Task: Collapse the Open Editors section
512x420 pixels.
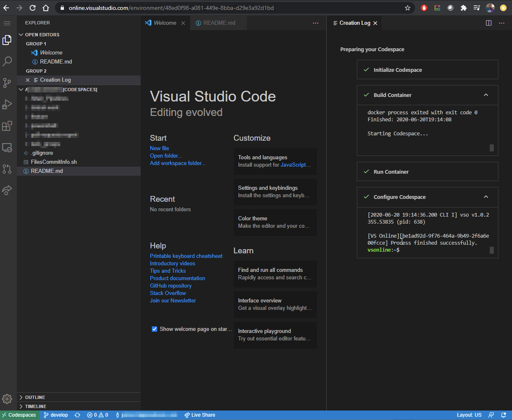Action: (79, 35)
